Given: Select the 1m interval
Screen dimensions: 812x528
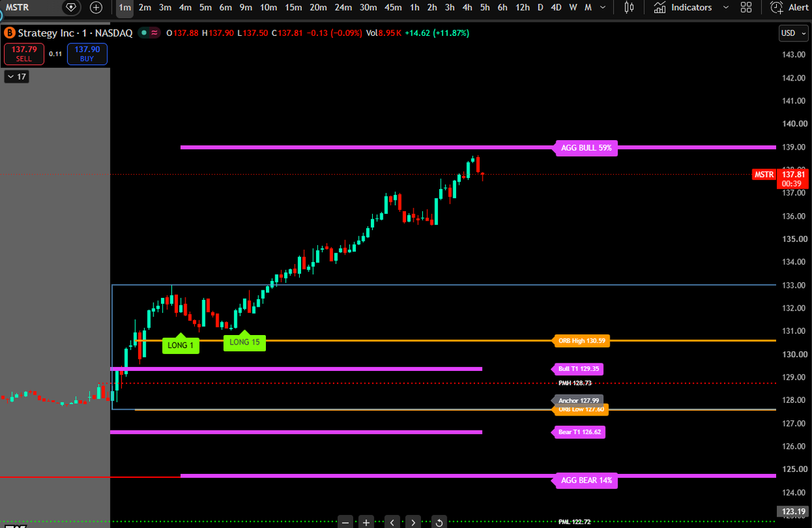Looking at the screenshot, I should (x=125, y=7).
